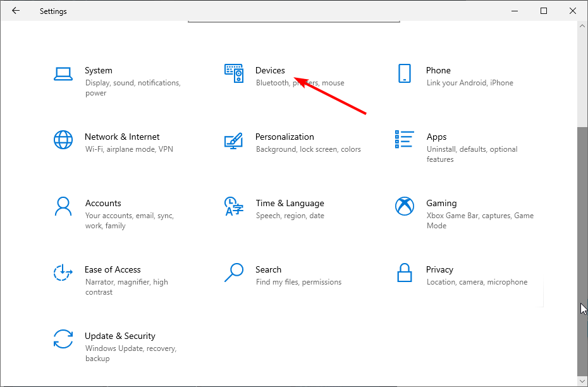Select the Phone icon
This screenshot has height=387, width=588.
pos(405,73)
